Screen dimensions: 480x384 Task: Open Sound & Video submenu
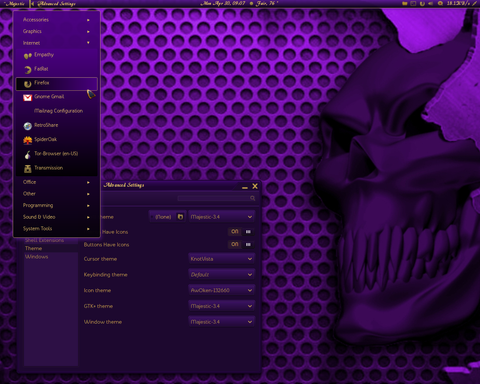(57, 217)
